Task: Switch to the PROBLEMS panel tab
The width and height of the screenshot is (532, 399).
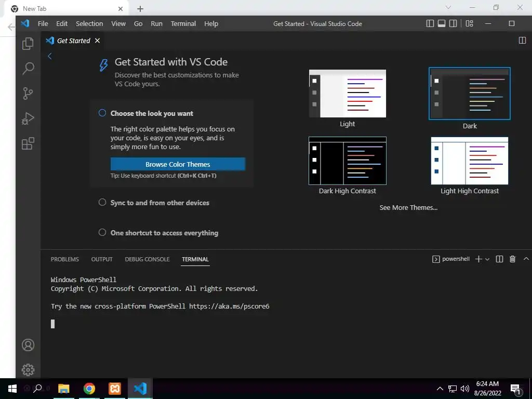Action: tap(65, 259)
